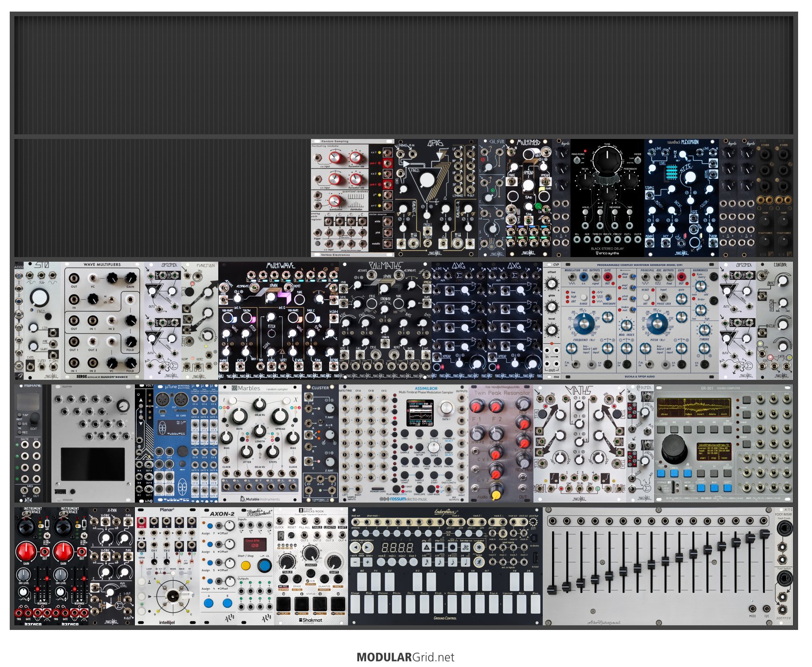The width and height of the screenshot is (812, 667).
Task: Open the Erica Synths Black Stereo Delay module
Action: pos(608,198)
